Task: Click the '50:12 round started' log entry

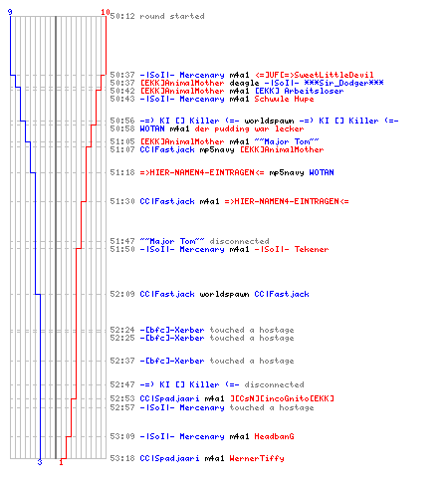Action: pyautogui.click(x=157, y=16)
